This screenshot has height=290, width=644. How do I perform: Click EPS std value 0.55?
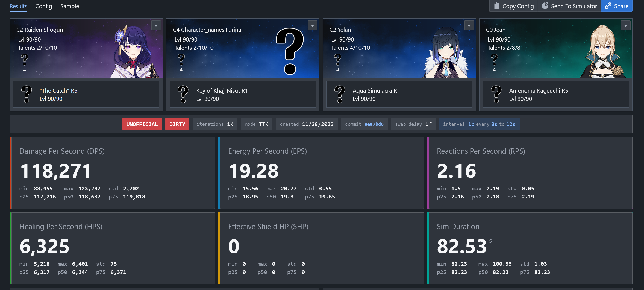point(325,188)
